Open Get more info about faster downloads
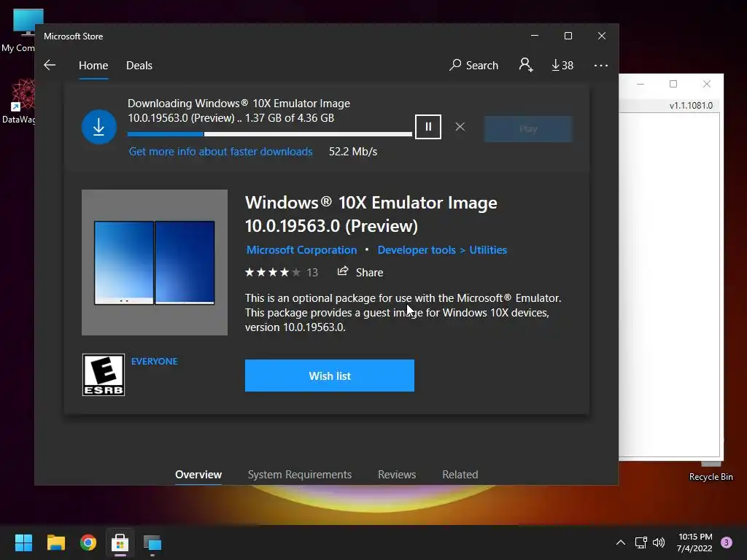Screen dimensions: 747x560 click(x=220, y=152)
